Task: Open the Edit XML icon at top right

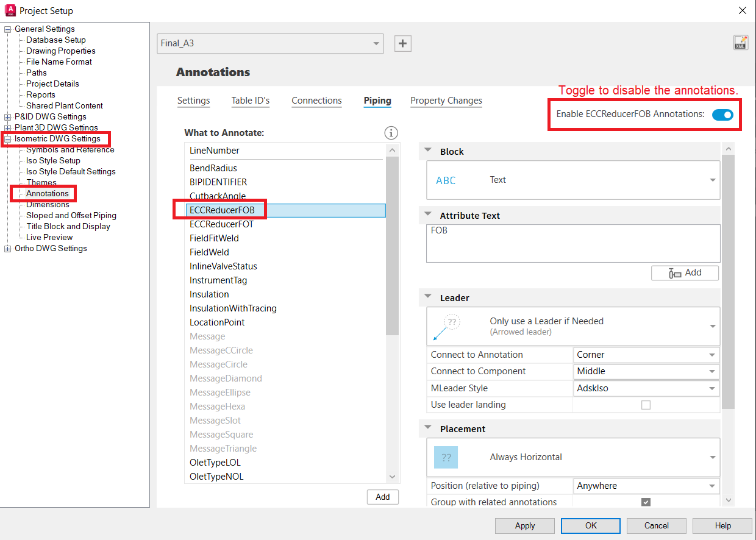Action: click(740, 43)
